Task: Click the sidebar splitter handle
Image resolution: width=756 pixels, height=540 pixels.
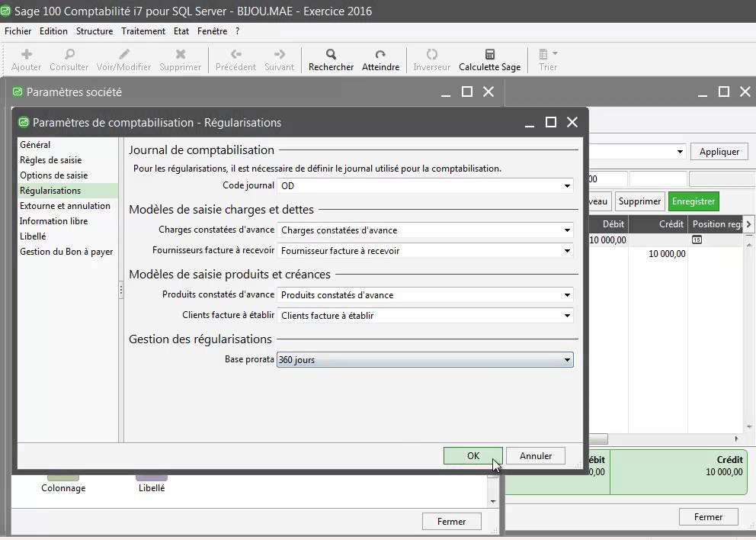Action: 120,290
